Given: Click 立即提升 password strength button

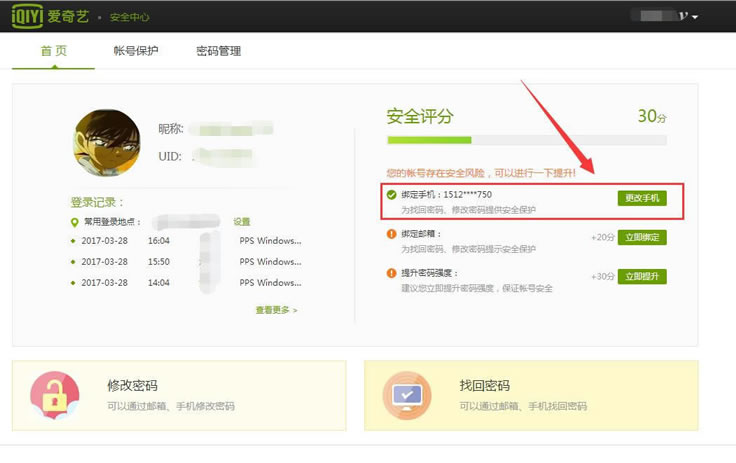Looking at the screenshot, I should click(x=642, y=277).
